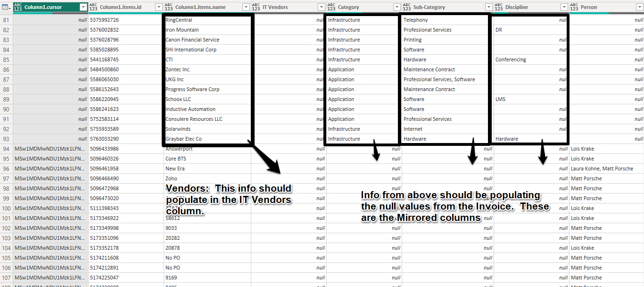The height and width of the screenshot is (287, 644).
Task: Open the IT Vendors column filter arrow
Action: (321, 7)
